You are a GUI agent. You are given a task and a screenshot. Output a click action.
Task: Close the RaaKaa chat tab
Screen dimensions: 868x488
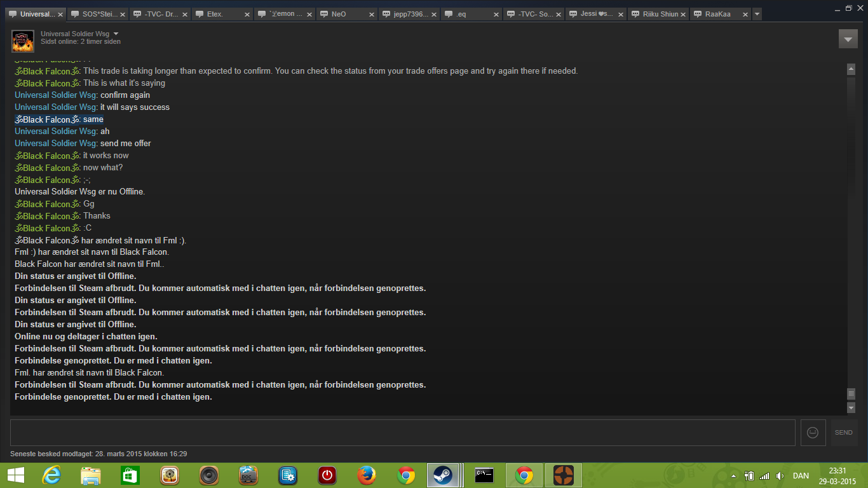click(x=745, y=14)
